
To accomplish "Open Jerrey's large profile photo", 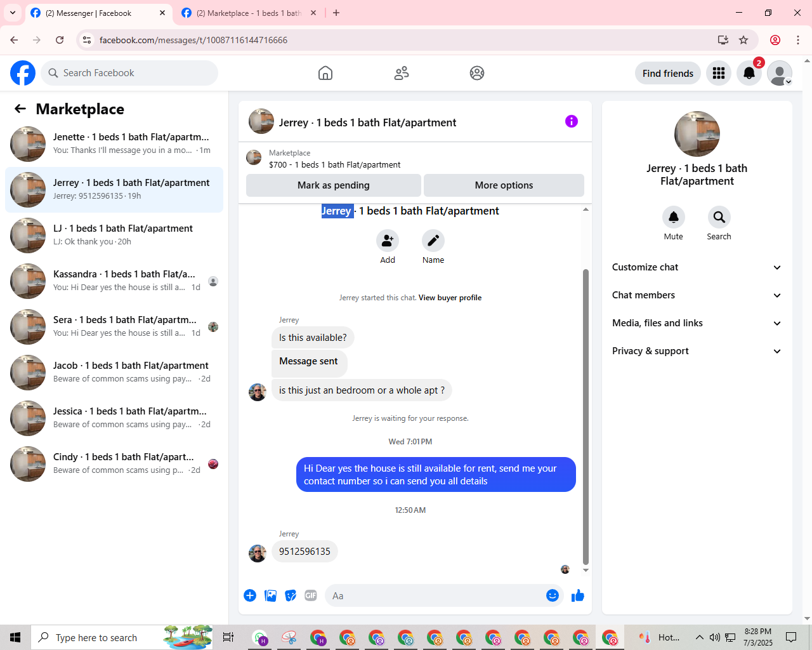I will pyautogui.click(x=697, y=134).
